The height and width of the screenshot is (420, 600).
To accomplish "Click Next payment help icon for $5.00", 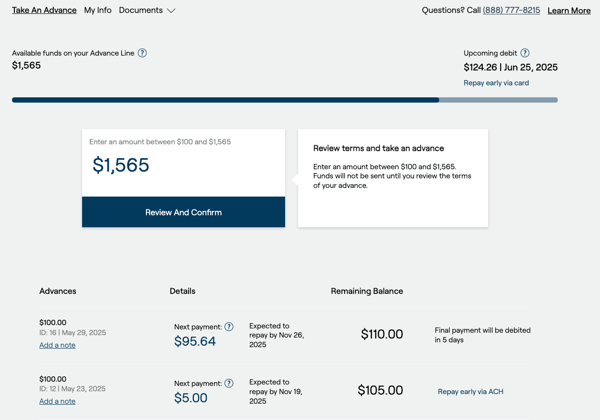I will 229,383.
